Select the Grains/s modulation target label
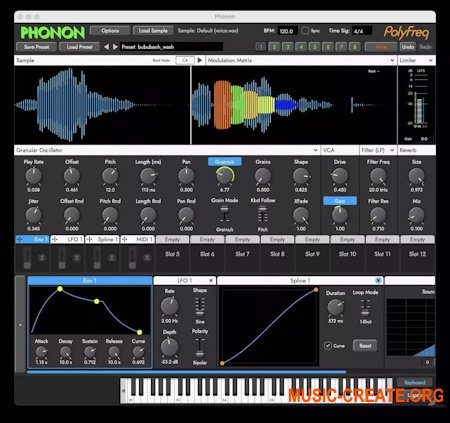Screen dimensions: 450x423 pos(225,162)
